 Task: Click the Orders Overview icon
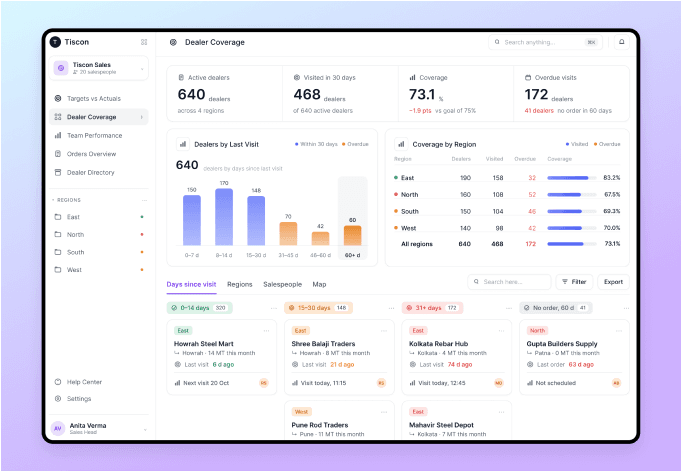point(58,154)
